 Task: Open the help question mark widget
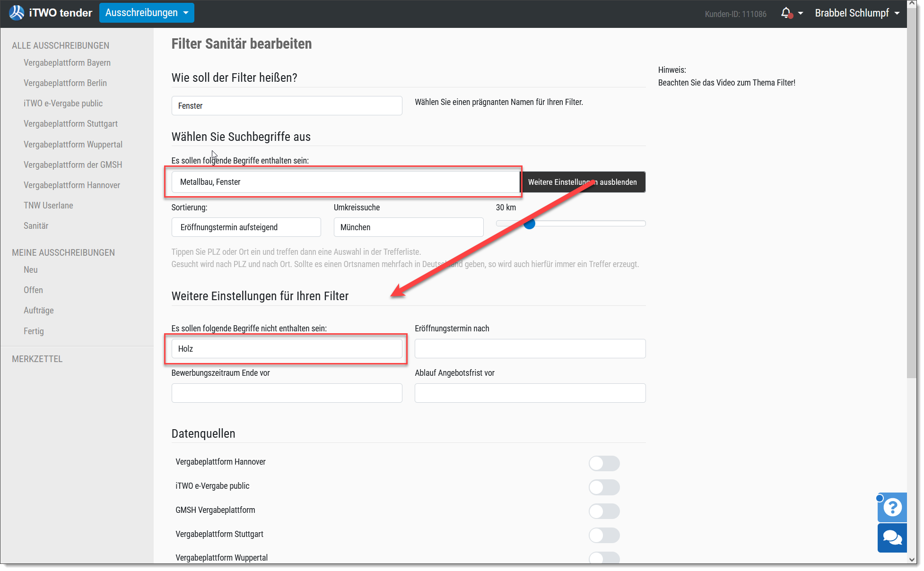(892, 507)
